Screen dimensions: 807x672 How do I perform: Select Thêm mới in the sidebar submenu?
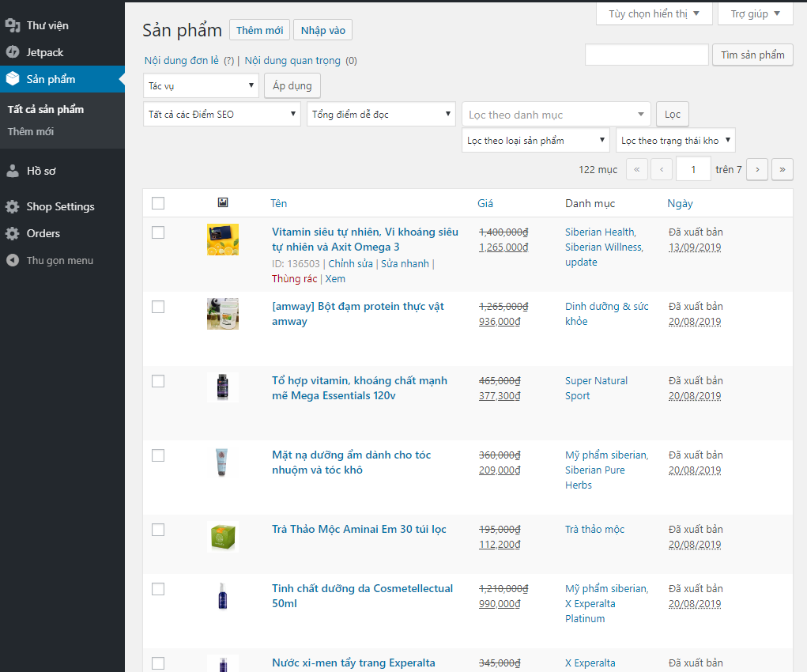click(31, 131)
